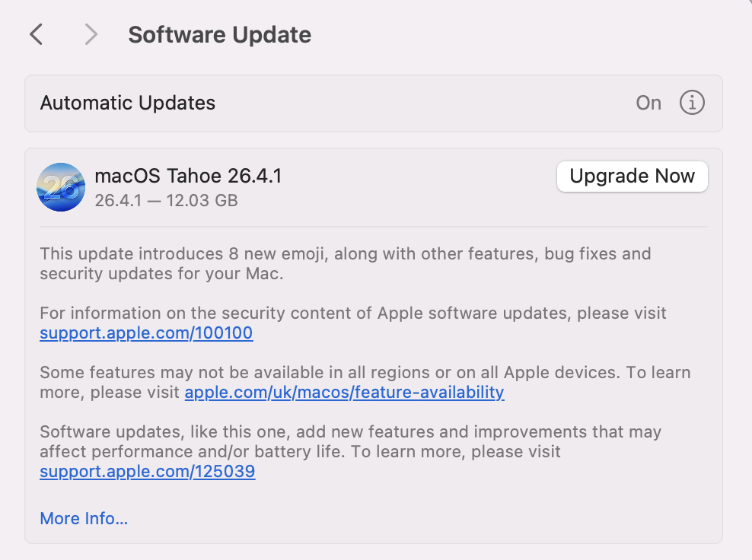Open Automatic Updates settings via info control

pos(692,103)
